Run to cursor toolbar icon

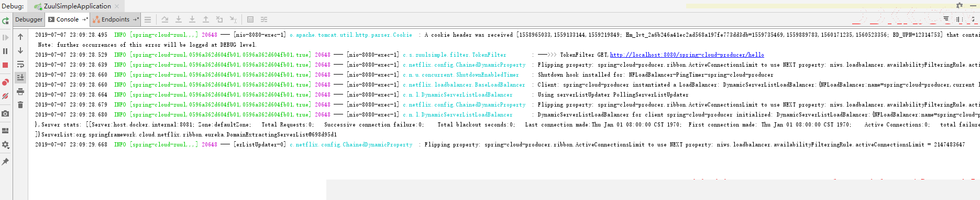(x=233, y=19)
